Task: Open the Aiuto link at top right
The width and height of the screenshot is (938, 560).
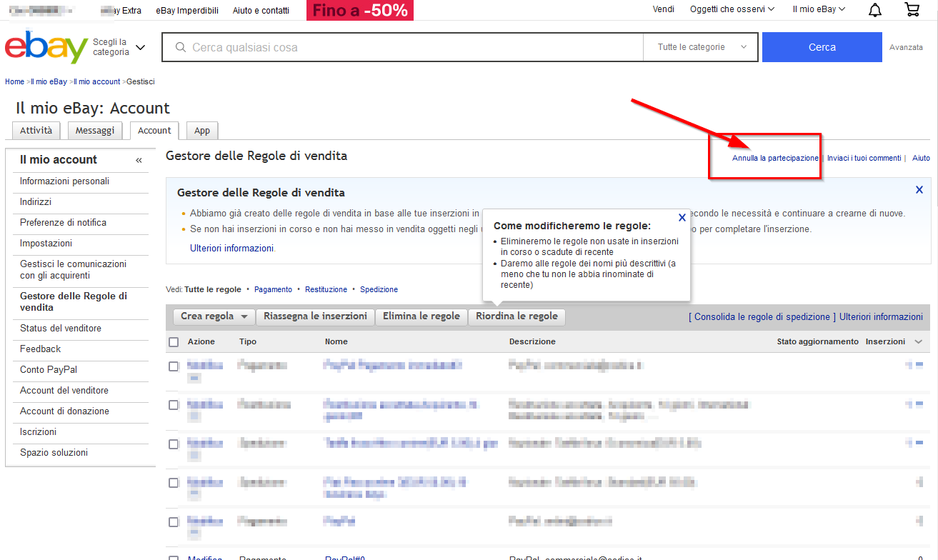Action: (921, 158)
